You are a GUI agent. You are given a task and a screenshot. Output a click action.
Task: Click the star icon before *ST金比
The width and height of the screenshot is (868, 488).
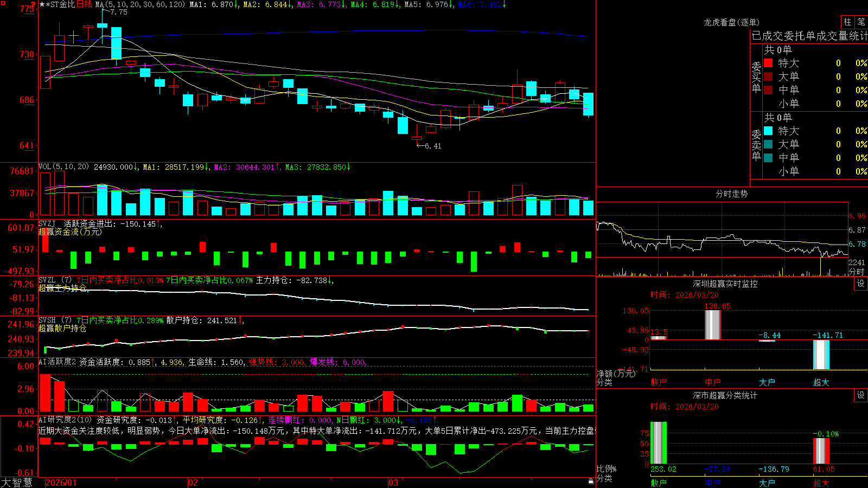point(42,4)
